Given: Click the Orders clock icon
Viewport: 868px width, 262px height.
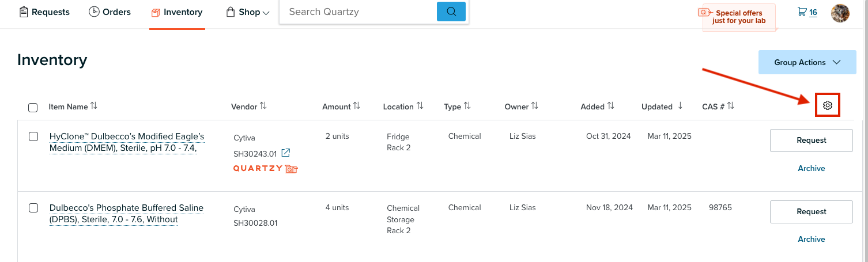Looking at the screenshot, I should (x=94, y=12).
